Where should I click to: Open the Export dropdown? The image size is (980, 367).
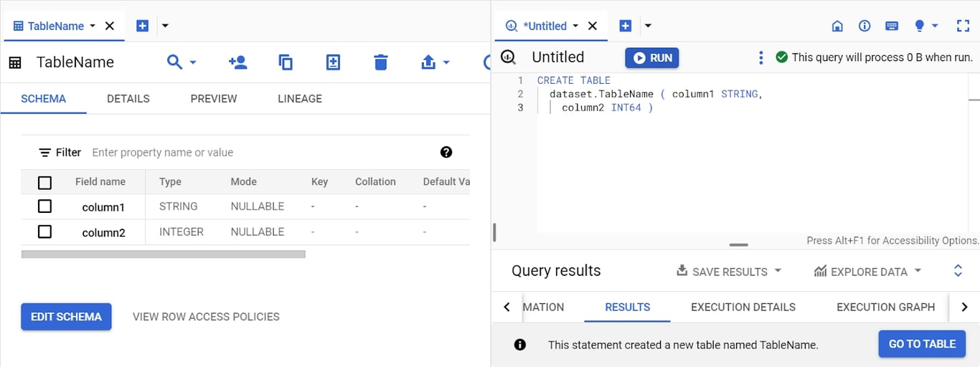click(x=435, y=62)
